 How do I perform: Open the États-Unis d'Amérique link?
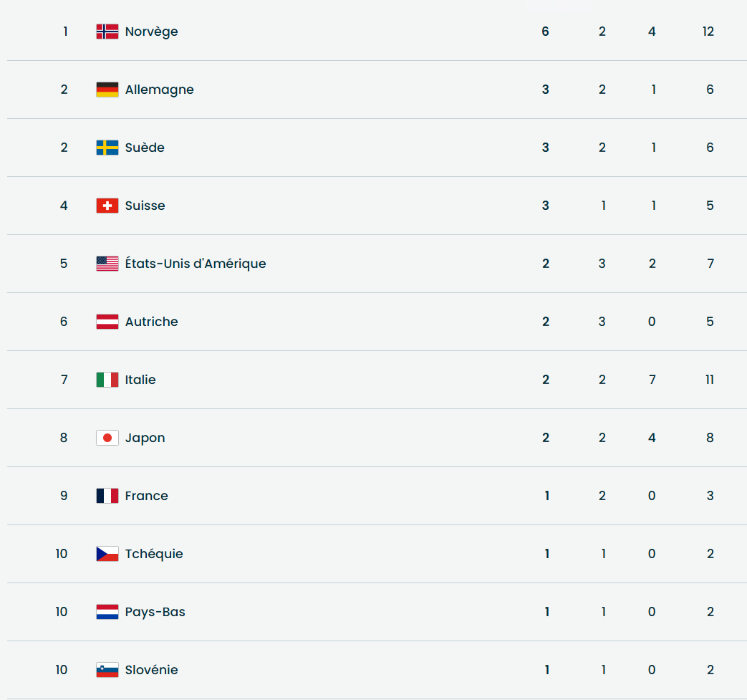196,264
